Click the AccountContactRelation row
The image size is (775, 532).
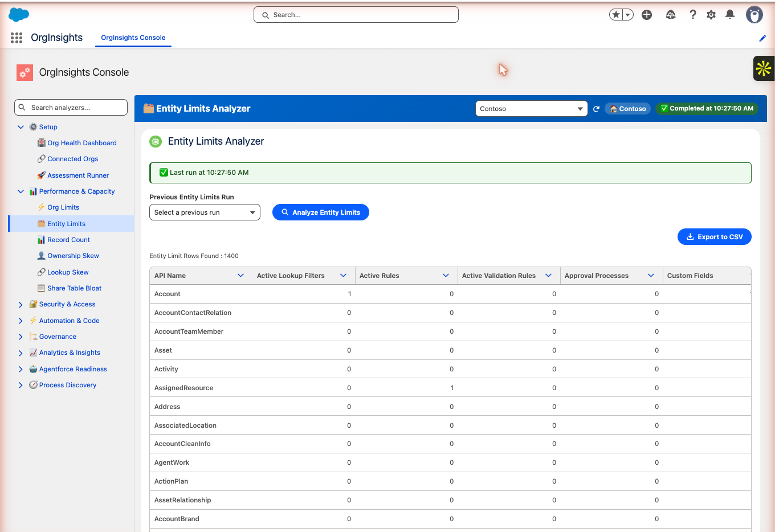click(x=450, y=313)
